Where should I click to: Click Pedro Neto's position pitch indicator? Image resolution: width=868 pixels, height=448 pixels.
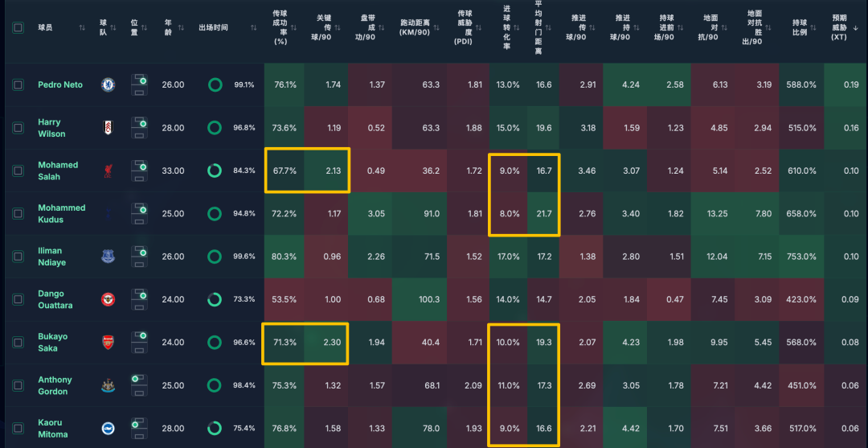(x=139, y=84)
